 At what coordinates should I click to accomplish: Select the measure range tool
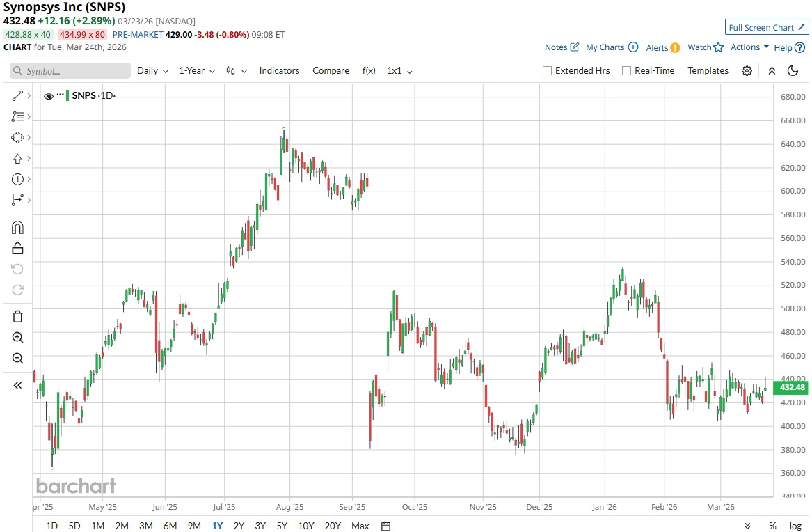[x=17, y=200]
